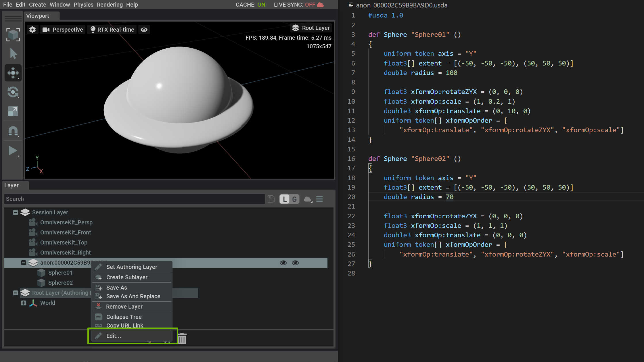
Task: Click the trash delete icon in Layer panel
Action: (182, 338)
